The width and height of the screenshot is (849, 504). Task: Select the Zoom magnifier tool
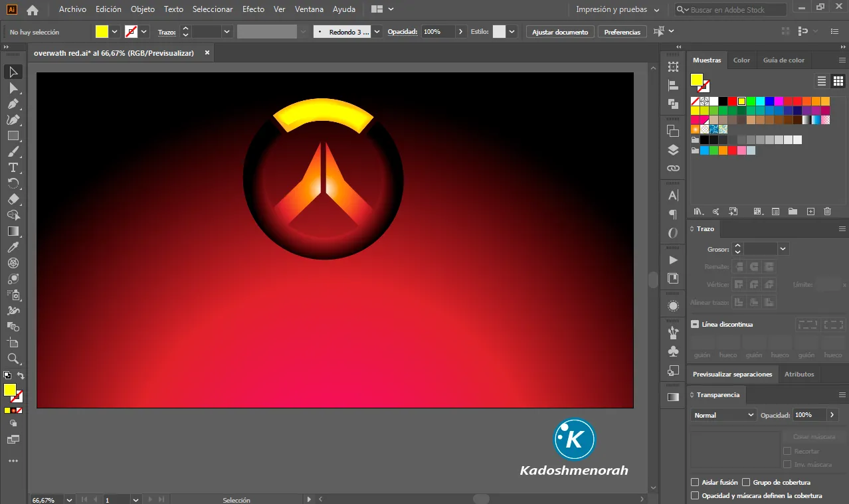tap(13, 359)
